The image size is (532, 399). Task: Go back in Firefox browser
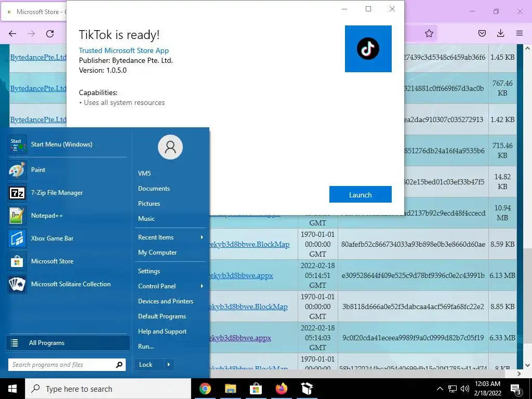[12, 33]
